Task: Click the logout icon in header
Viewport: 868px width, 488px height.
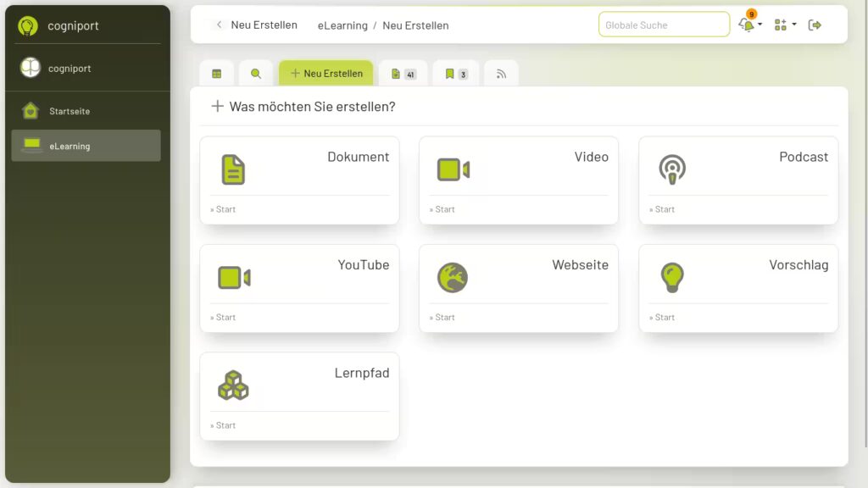Action: pos(815,25)
